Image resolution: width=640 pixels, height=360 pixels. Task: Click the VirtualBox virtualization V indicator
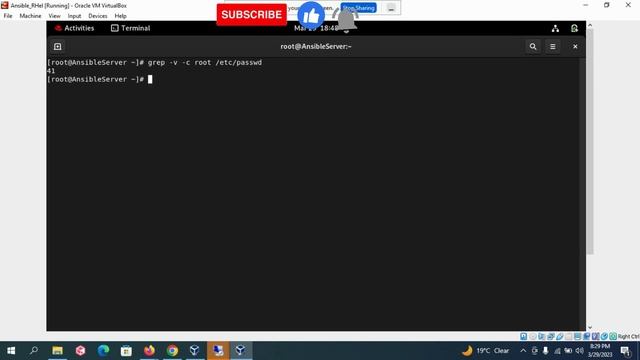(596, 336)
